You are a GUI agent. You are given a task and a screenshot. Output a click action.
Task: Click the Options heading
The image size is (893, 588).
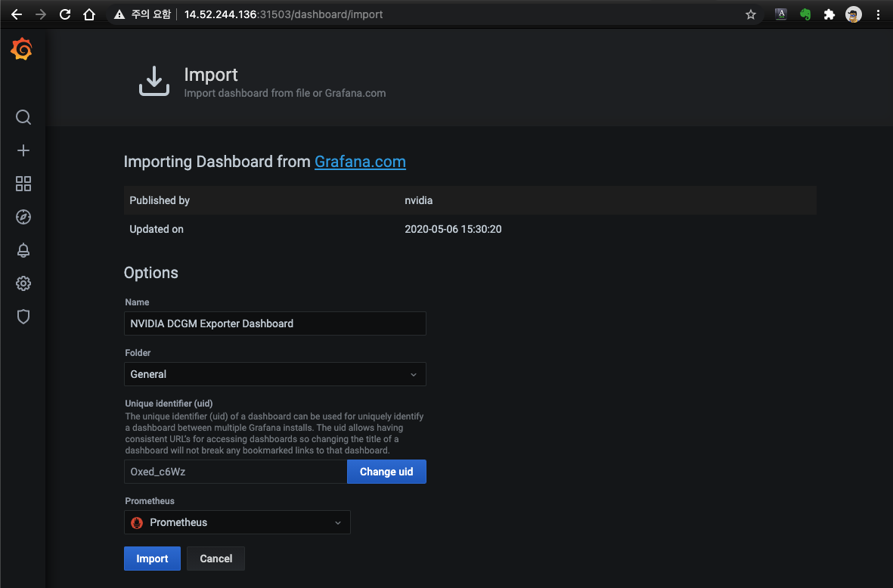151,273
